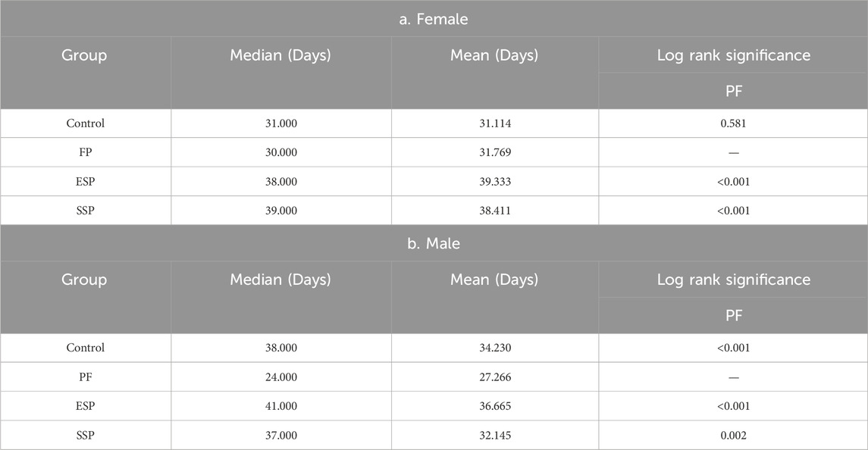
Task: Click Male table 'Log rank significance' header
Action: 734,280
